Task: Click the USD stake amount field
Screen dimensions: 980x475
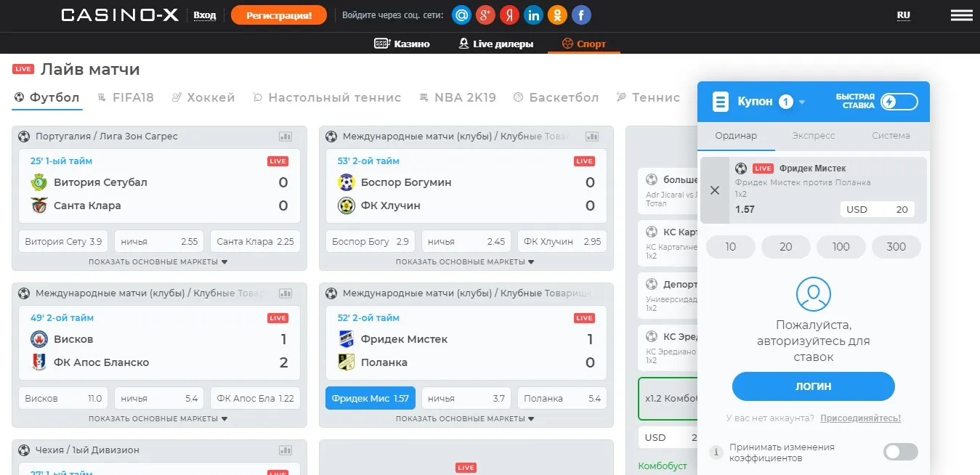Action: tap(878, 209)
